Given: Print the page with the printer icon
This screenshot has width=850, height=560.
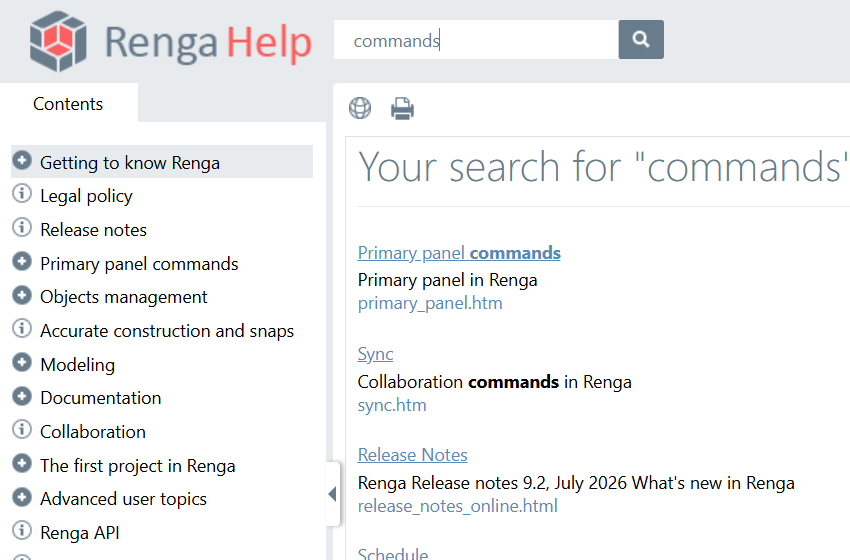Looking at the screenshot, I should (x=402, y=108).
